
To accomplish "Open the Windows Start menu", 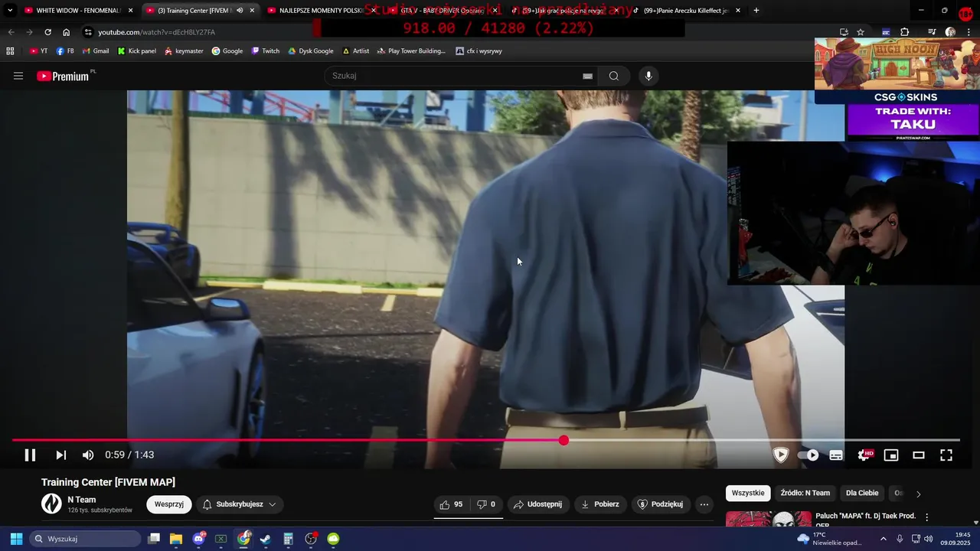I will (x=16, y=539).
